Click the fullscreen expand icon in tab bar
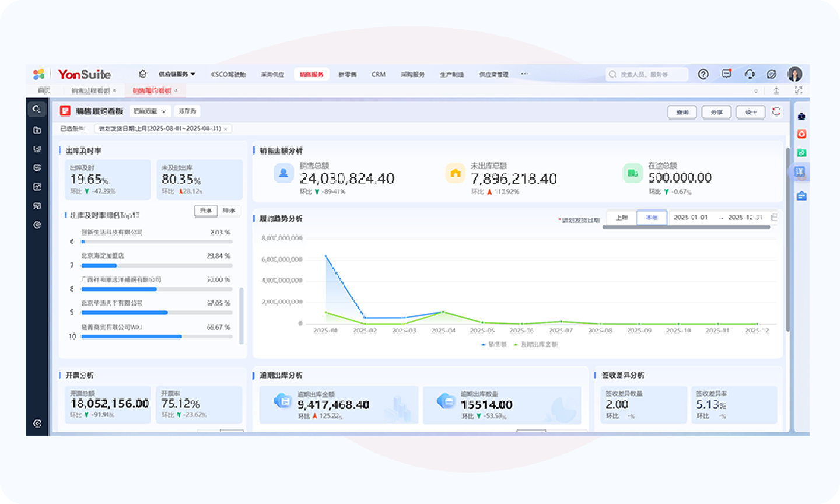The height and width of the screenshot is (504, 840). pos(799,90)
